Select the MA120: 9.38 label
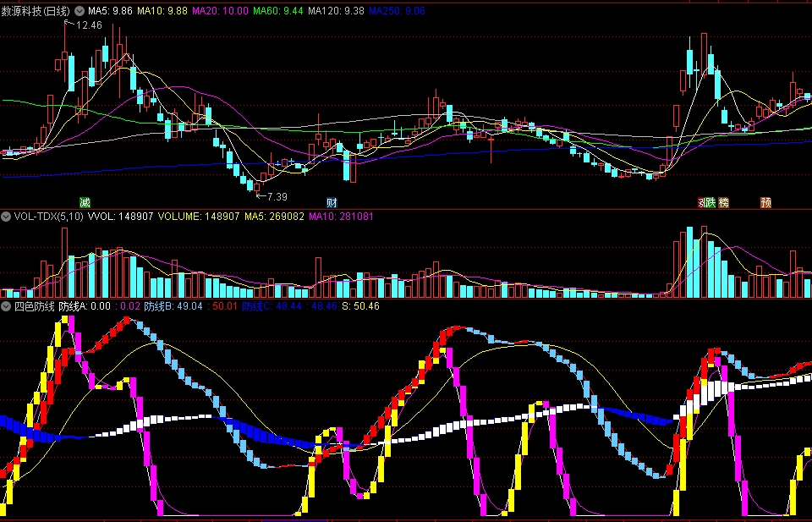Viewport: 812px width, 522px height. (x=336, y=11)
